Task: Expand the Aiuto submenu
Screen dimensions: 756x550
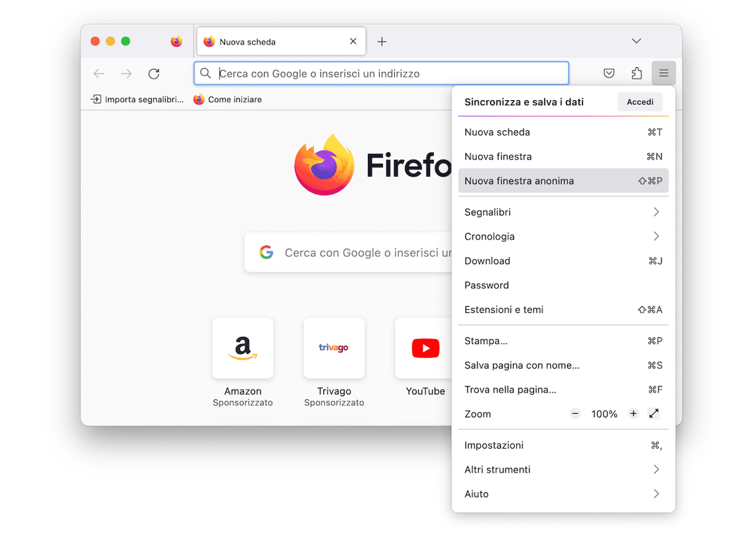Action: click(563, 493)
